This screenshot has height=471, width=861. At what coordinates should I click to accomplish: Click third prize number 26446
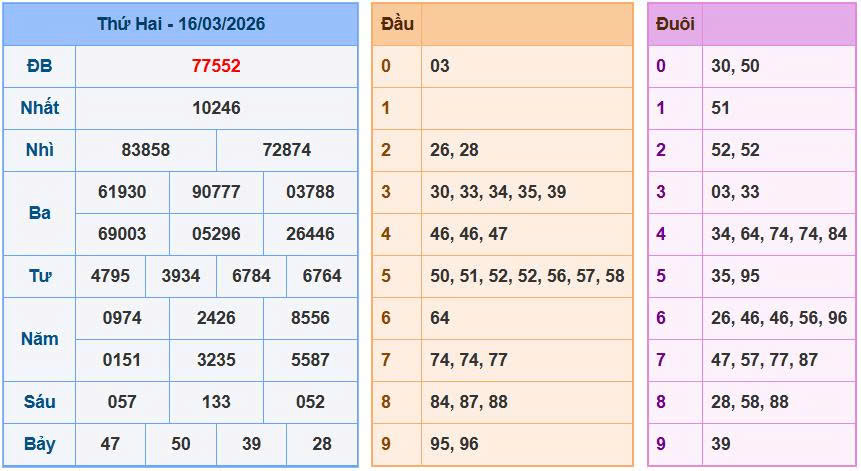[310, 234]
